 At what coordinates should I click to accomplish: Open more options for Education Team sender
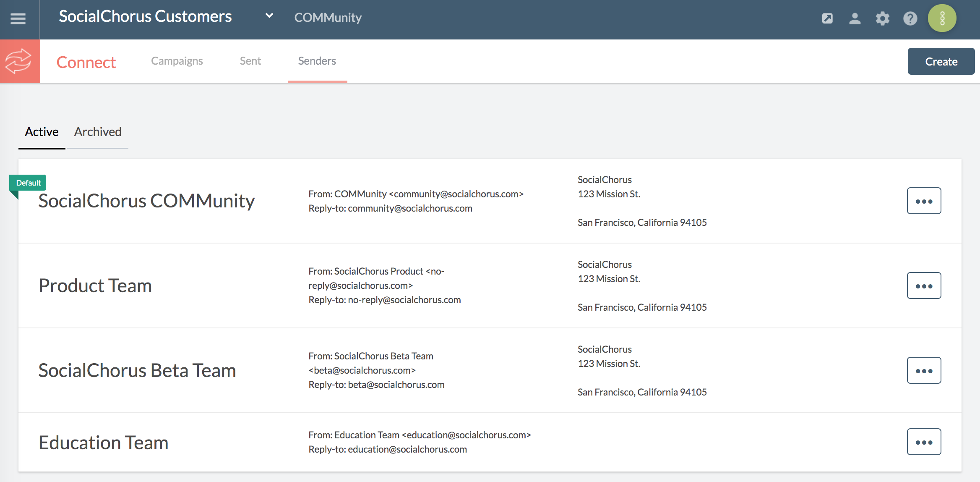(924, 442)
